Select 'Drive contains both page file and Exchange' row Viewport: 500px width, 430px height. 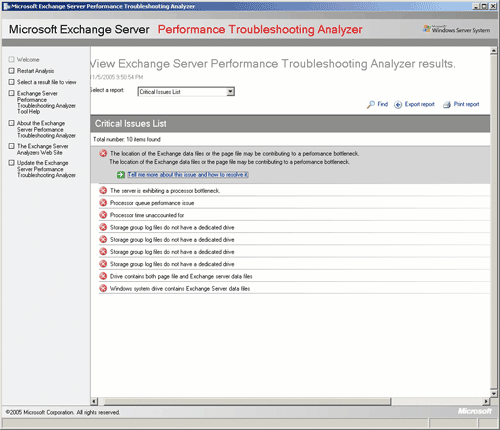coord(294,276)
